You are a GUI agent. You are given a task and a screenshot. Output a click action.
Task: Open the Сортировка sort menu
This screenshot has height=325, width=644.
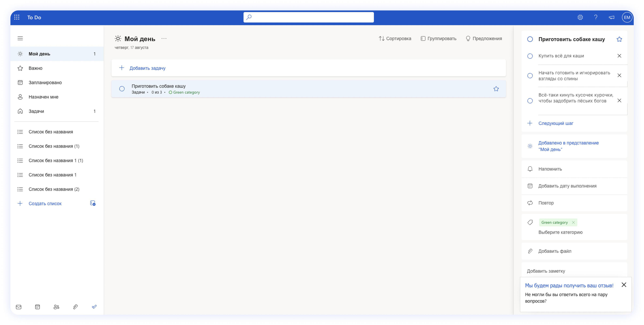click(x=395, y=38)
